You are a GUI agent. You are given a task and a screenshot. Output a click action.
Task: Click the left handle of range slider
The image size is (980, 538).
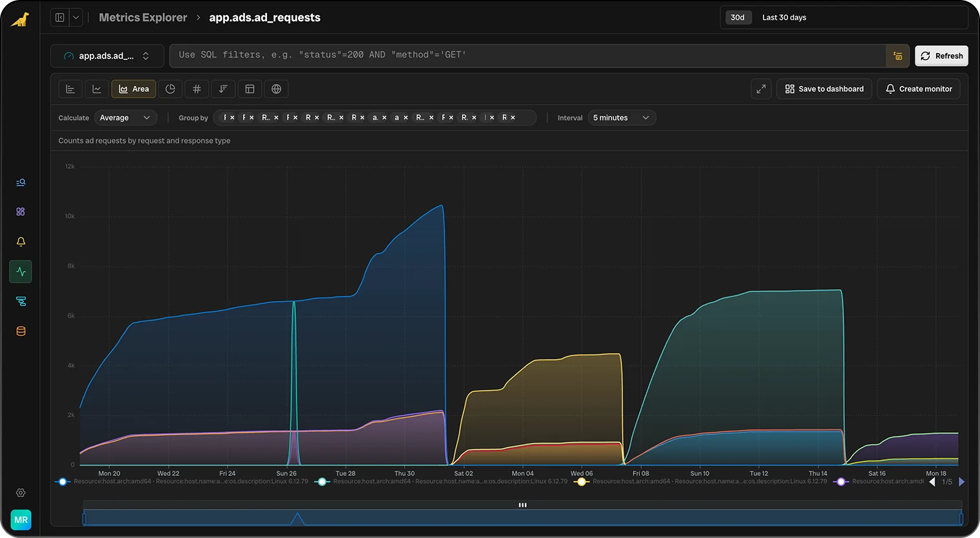click(x=83, y=518)
